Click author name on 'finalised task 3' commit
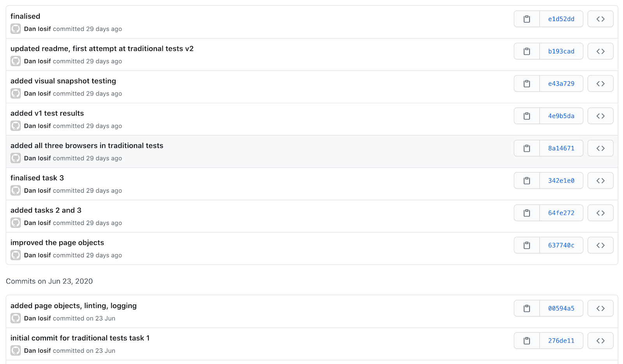 pos(37,190)
